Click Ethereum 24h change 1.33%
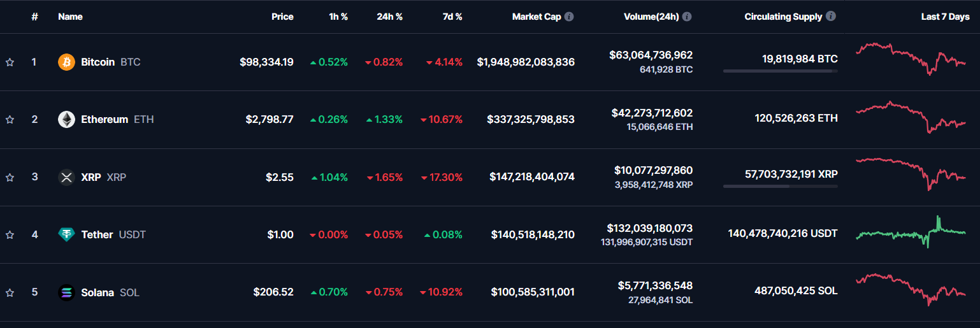This screenshot has height=328, width=980. tap(384, 120)
